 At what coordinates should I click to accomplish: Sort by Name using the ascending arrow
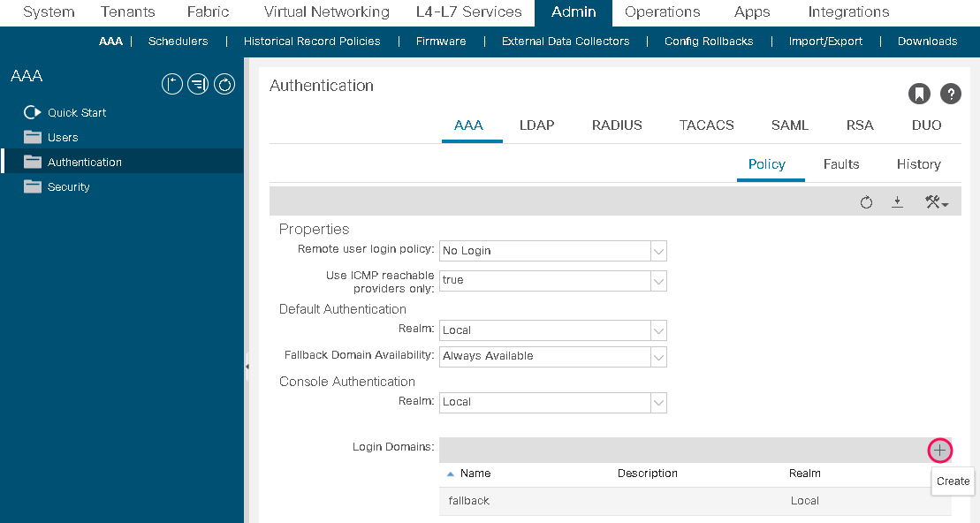[451, 474]
